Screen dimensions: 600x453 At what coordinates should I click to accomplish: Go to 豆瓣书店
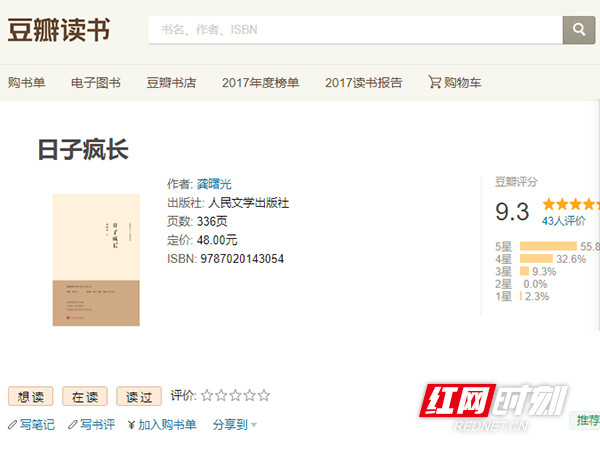(x=171, y=83)
